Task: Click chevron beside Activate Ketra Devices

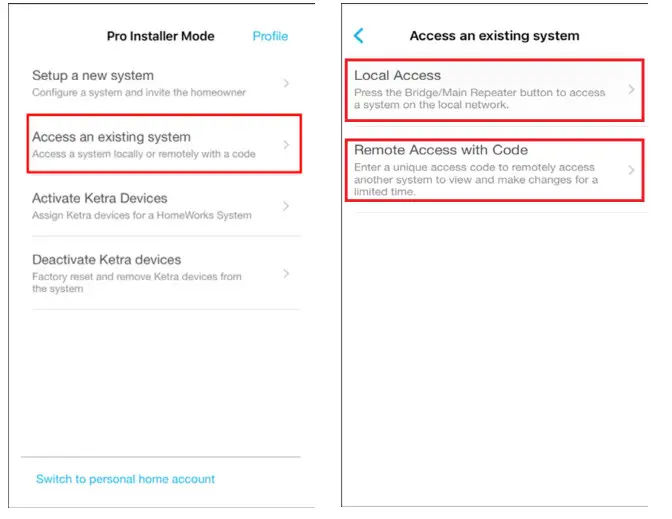Action: click(x=286, y=206)
